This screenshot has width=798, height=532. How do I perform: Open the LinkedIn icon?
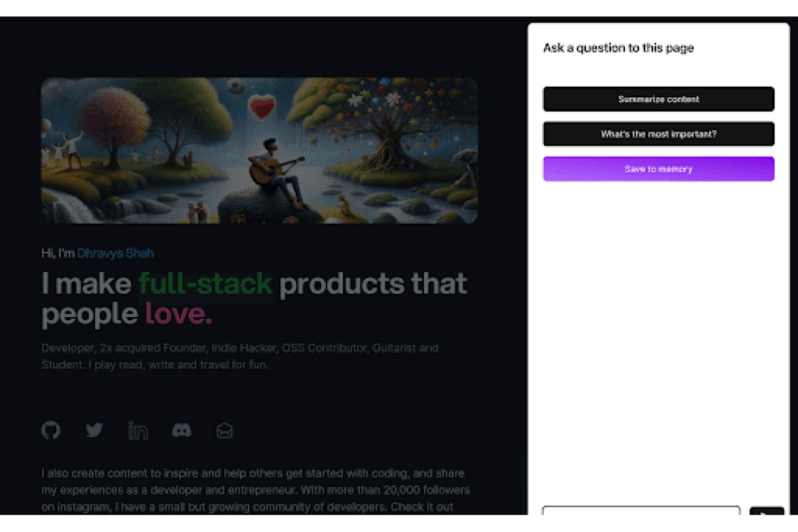point(138,430)
